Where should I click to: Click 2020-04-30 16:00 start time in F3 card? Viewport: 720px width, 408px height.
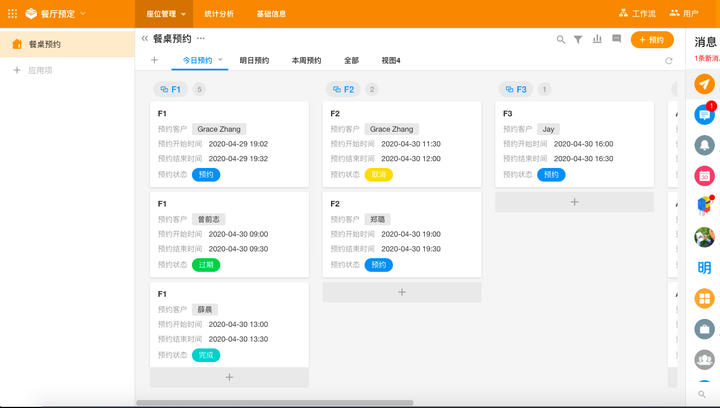tap(583, 144)
